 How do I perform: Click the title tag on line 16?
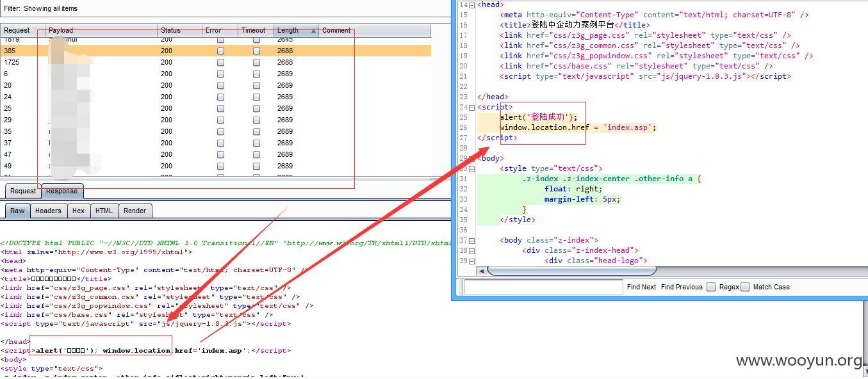575,25
